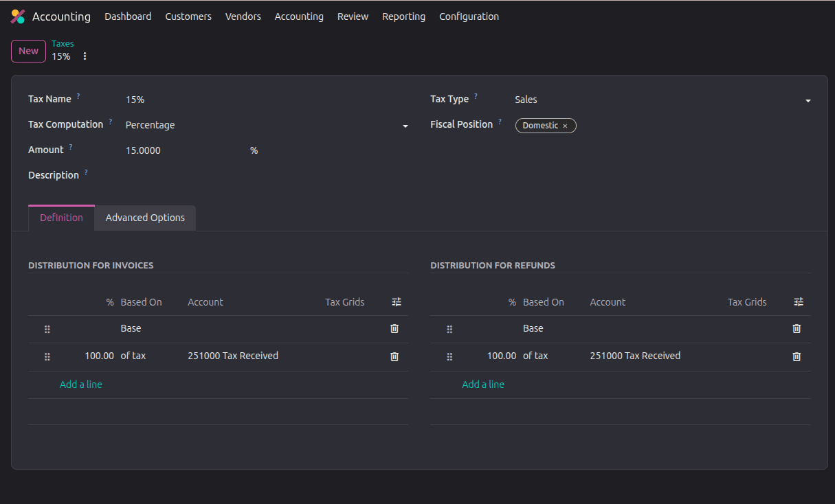Click the Accounting app title text
This screenshot has height=504, width=835.
[61, 16]
